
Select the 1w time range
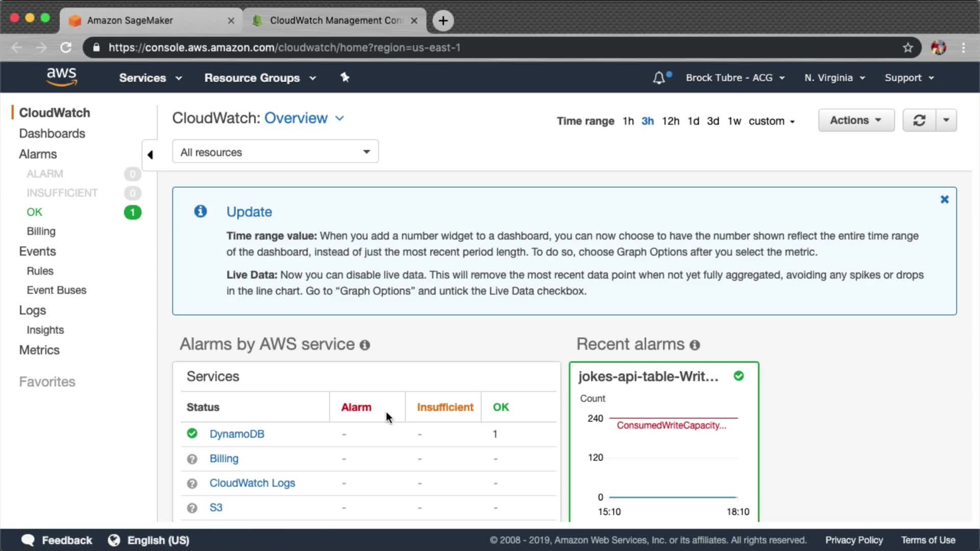[x=734, y=121]
